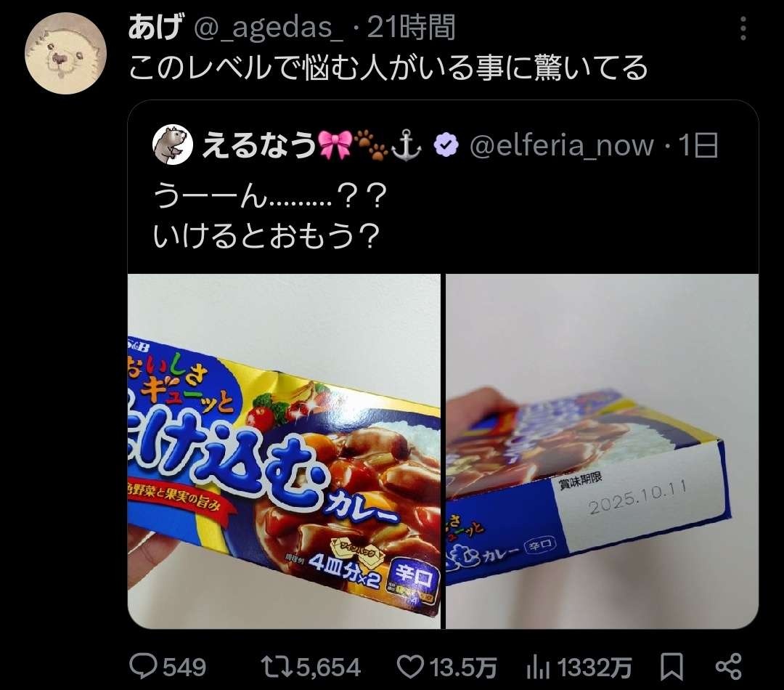The width and height of the screenshot is (784, 690).
Task: Open the @_agedas_ handle link
Action: point(269,28)
